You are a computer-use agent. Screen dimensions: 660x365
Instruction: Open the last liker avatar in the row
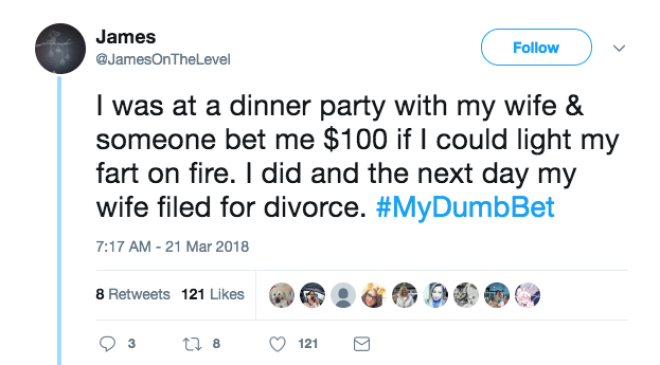point(527,295)
